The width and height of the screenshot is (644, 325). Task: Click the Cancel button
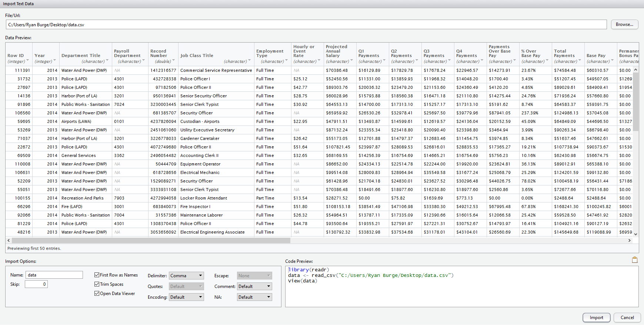coord(627,318)
